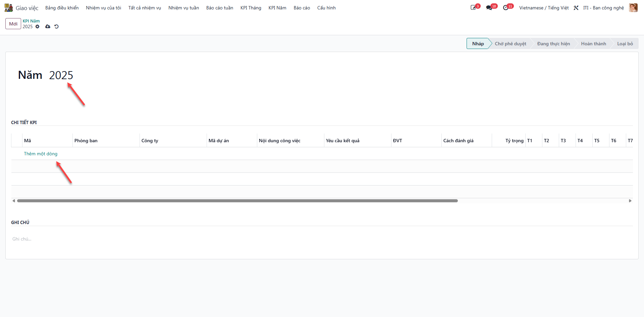Edit the year field showing 2025
The image size is (644, 317).
click(x=61, y=75)
